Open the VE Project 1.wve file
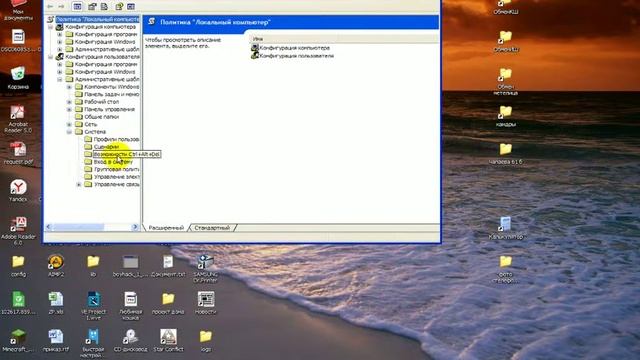 [x=93, y=306]
